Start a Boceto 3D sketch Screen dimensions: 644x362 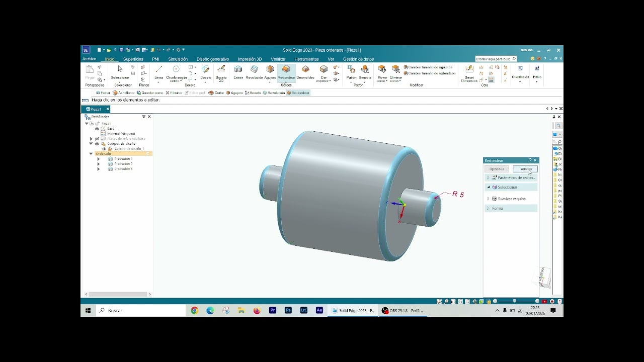coord(221,72)
